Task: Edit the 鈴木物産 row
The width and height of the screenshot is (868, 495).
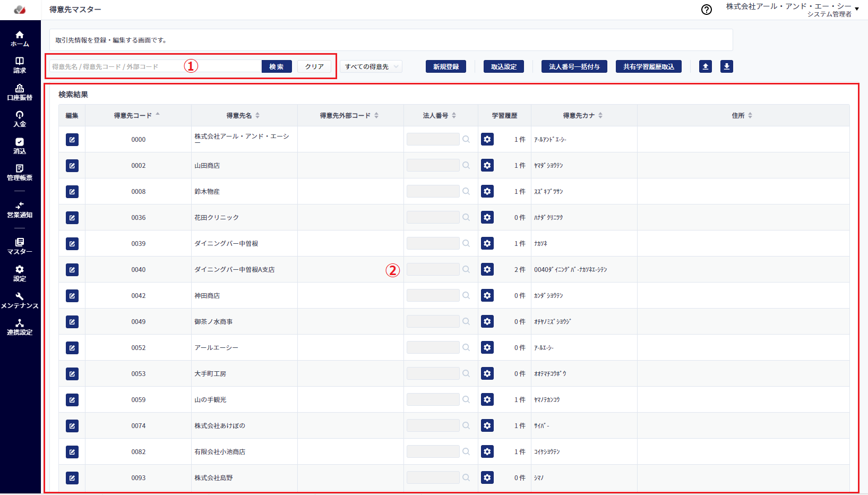Action: click(x=72, y=192)
